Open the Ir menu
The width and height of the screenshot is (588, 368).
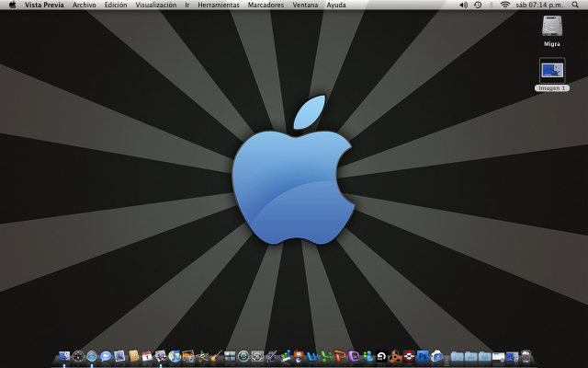coord(187,5)
